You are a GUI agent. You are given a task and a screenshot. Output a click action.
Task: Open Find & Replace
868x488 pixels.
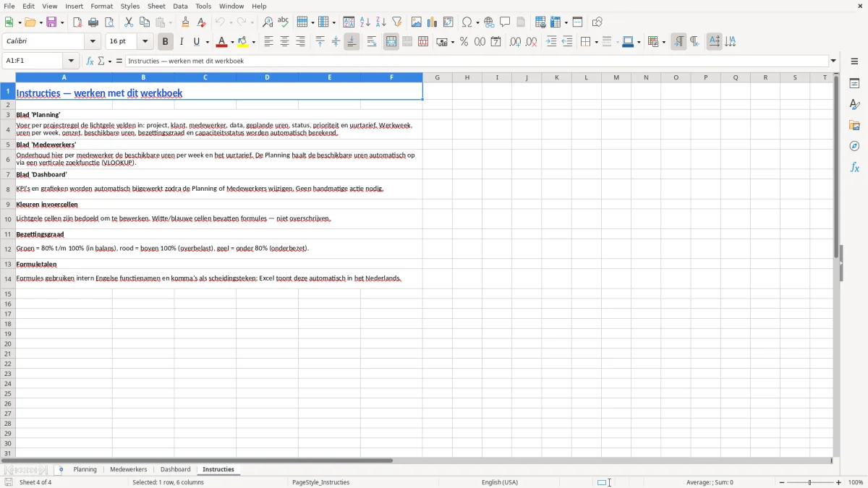click(x=268, y=22)
